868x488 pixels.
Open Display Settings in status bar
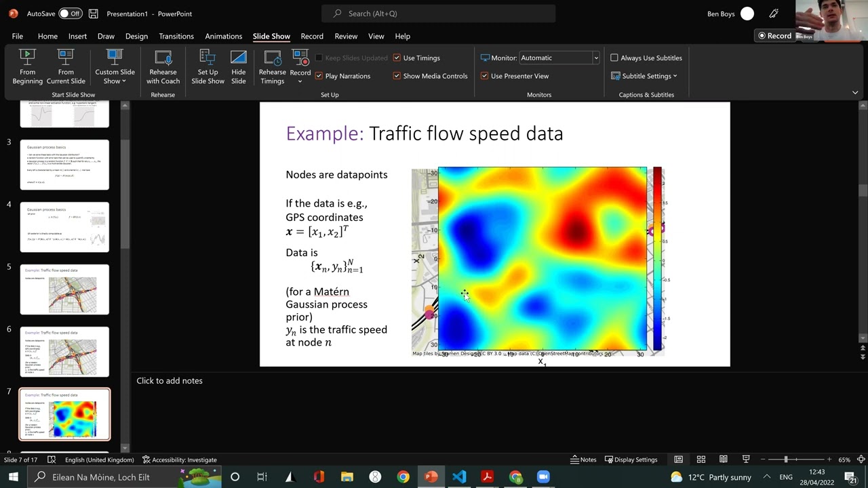click(631, 460)
